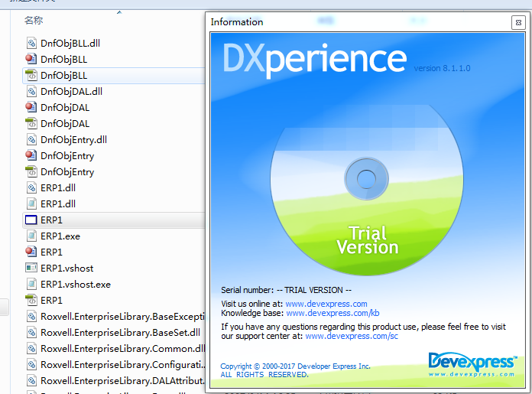Click the Roxvell.EnterpriseLibrary.Common.dll icon
Image resolution: width=532 pixels, height=394 pixels.
click(31, 349)
